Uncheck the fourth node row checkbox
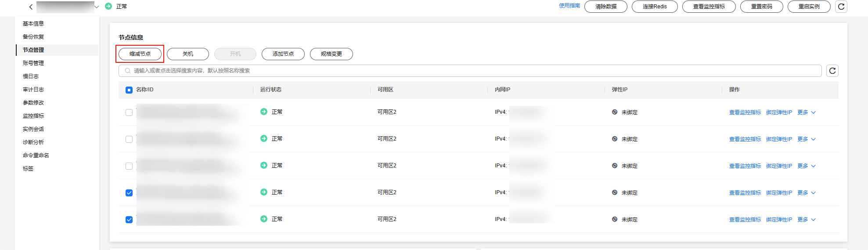868x250 pixels. (x=129, y=193)
